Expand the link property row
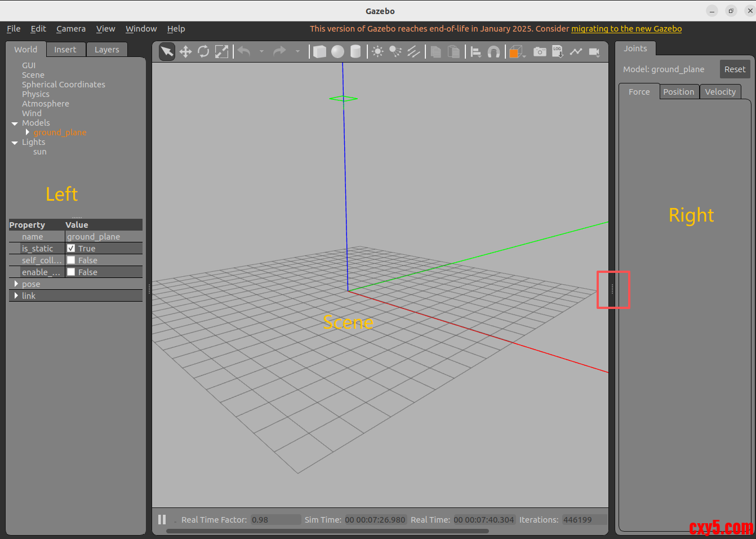Viewport: 756px width, 539px height. (x=16, y=296)
